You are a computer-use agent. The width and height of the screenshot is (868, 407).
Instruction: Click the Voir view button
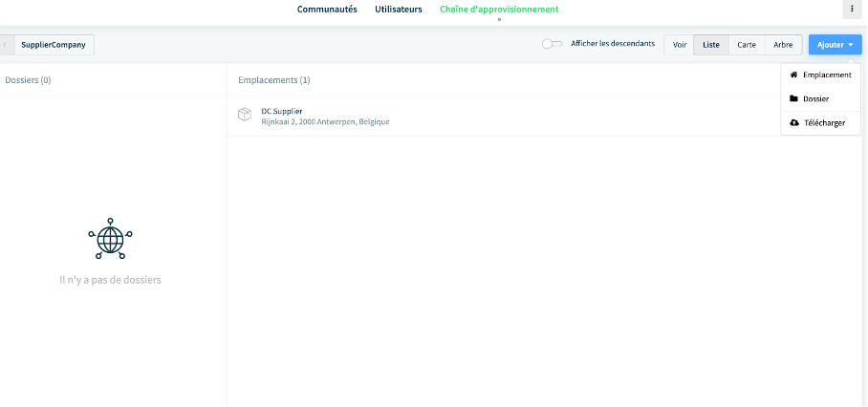click(680, 45)
